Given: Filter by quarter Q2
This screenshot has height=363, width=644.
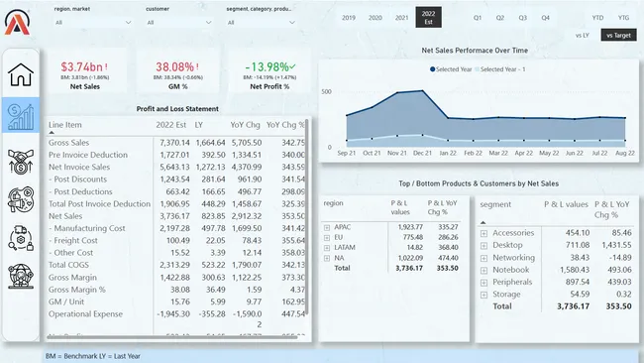Looking at the screenshot, I should click(x=499, y=18).
